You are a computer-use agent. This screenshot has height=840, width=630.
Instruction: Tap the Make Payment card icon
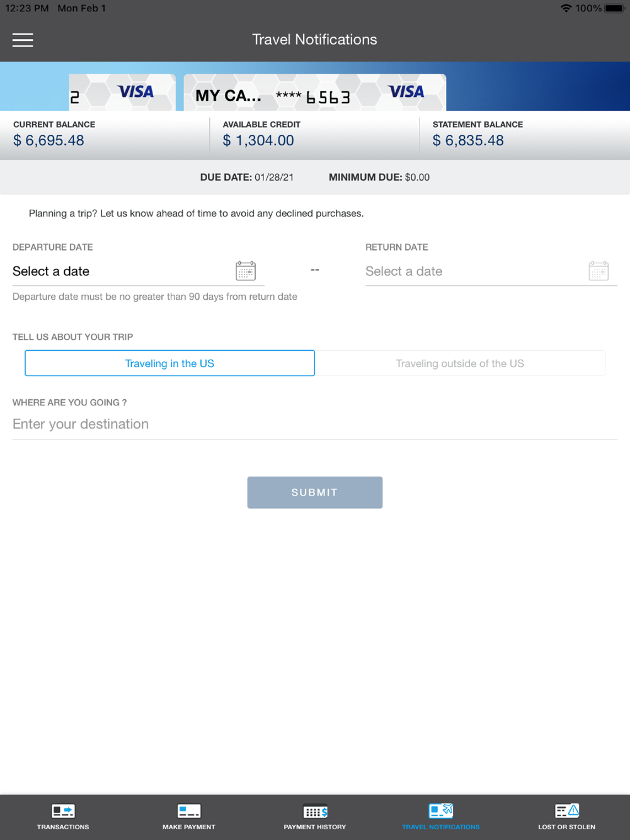pyautogui.click(x=189, y=811)
